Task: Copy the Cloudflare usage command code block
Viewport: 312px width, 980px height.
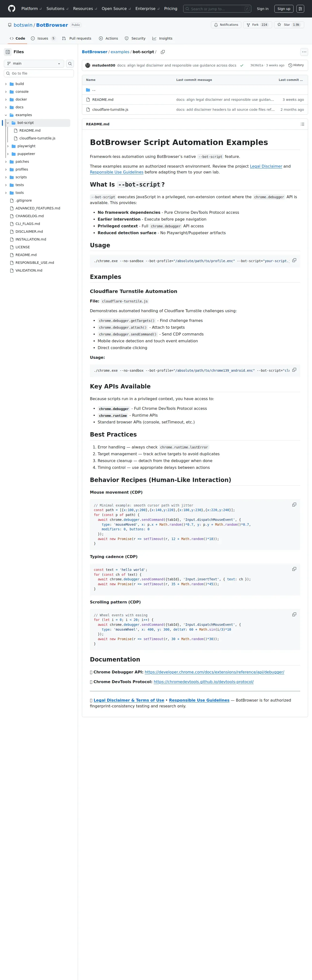Action: coord(294,370)
